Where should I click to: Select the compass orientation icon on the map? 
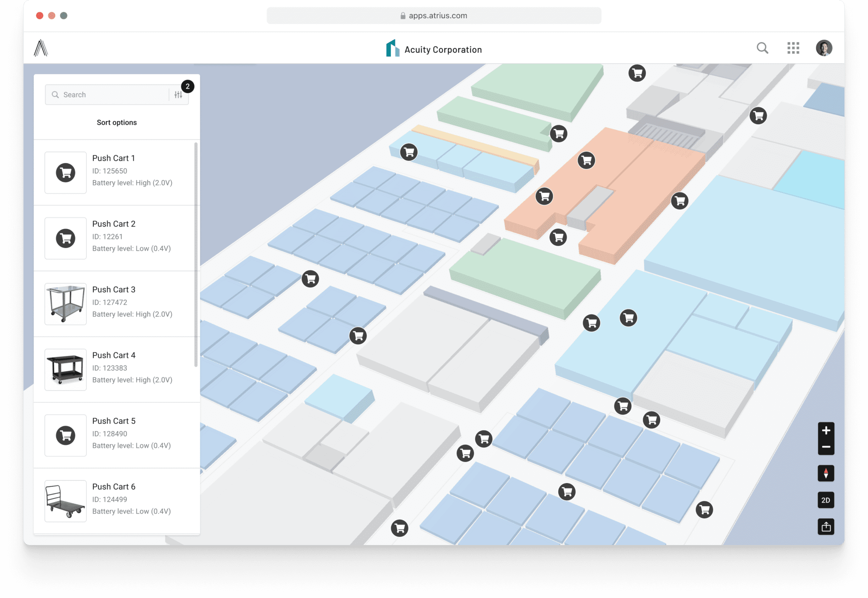pos(826,473)
